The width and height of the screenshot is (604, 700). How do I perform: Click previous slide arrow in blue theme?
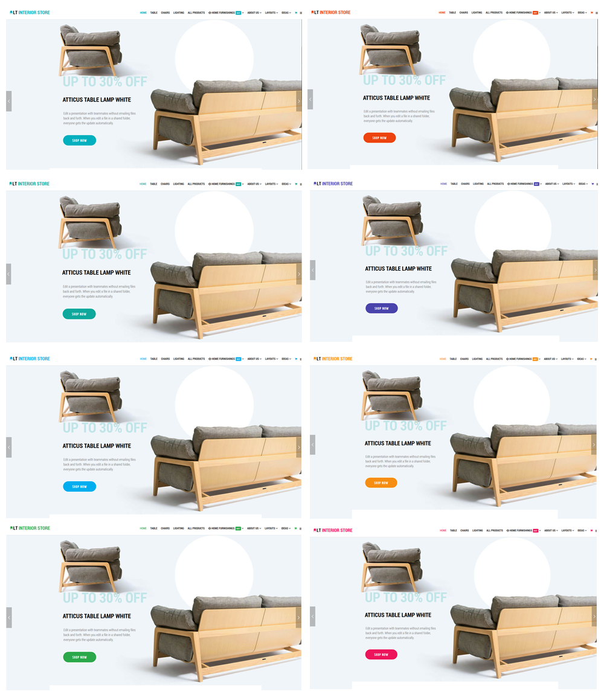click(x=8, y=448)
